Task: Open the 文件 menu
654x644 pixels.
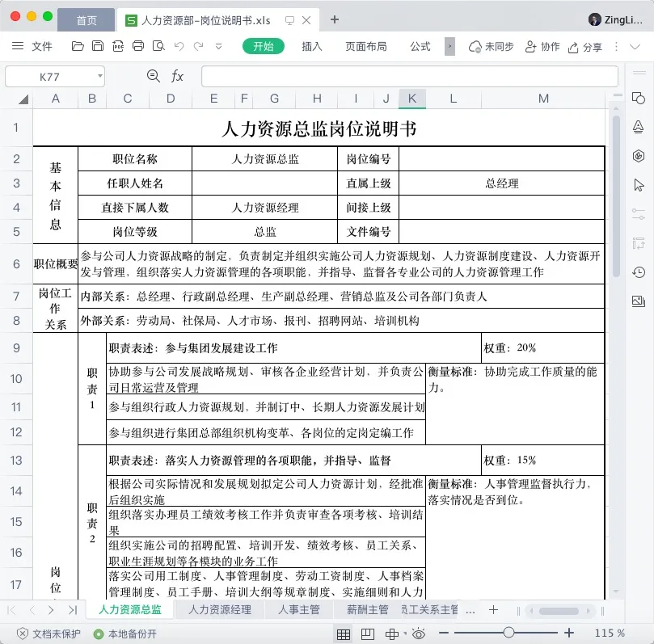Action: coord(42,46)
